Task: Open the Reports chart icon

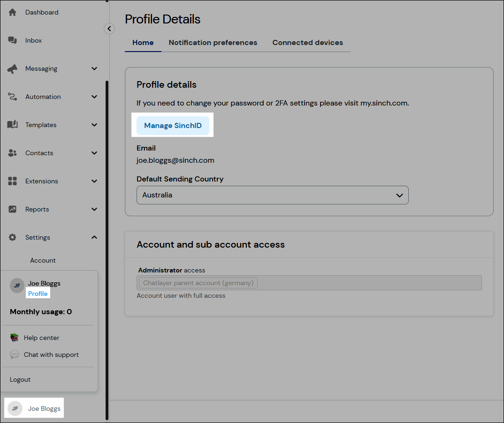Action: [13, 209]
